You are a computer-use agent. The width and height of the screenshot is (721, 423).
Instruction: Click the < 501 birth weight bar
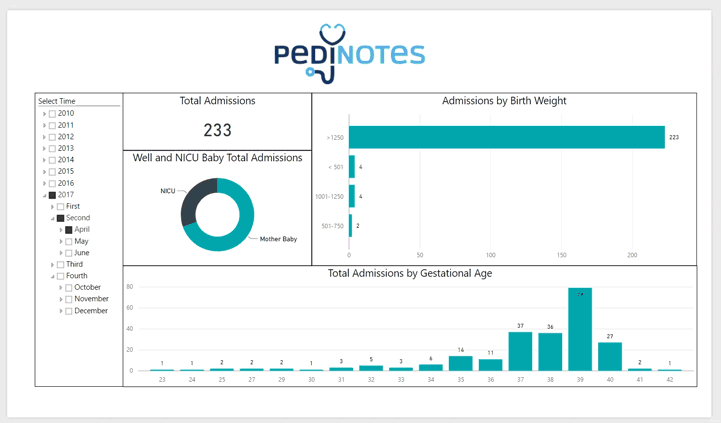pyautogui.click(x=352, y=167)
